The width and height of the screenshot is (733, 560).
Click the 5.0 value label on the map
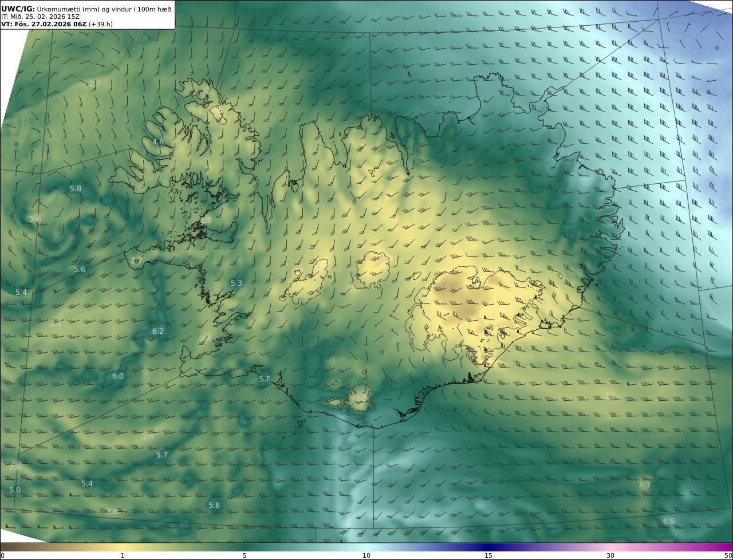point(15,490)
